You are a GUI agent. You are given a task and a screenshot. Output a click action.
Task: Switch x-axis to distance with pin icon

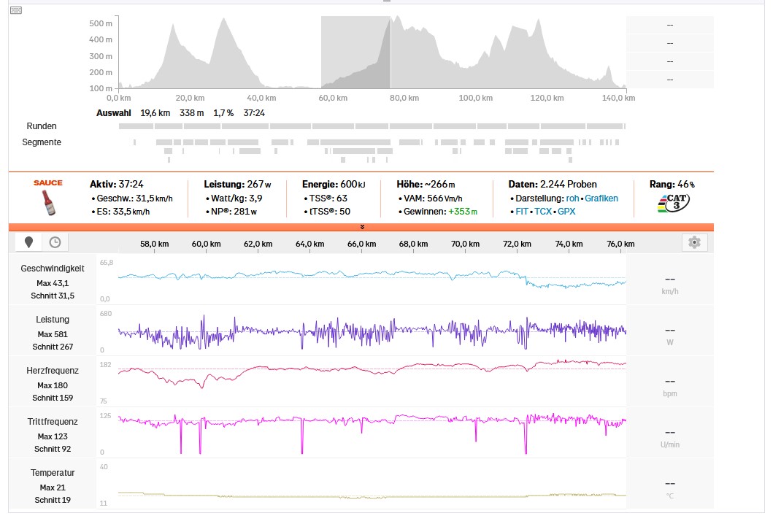pos(29,242)
